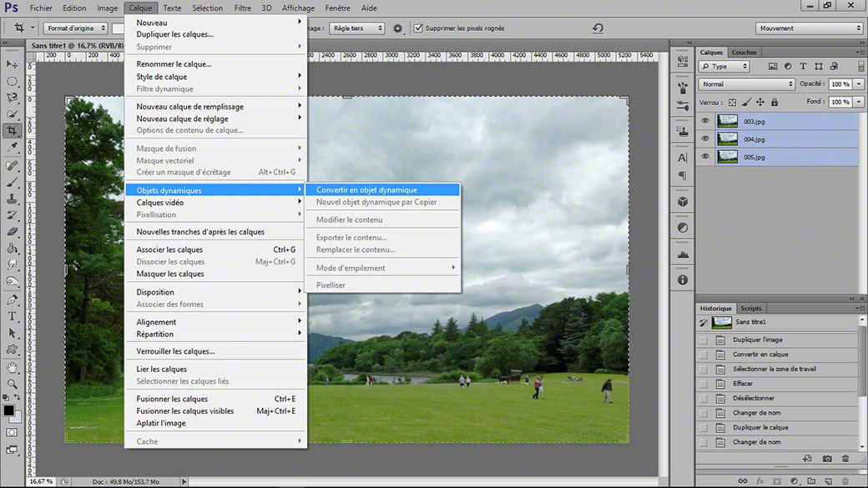The image size is (868, 488).
Task: Expand the Opacité percentage dropdown arrow
Action: coord(859,84)
